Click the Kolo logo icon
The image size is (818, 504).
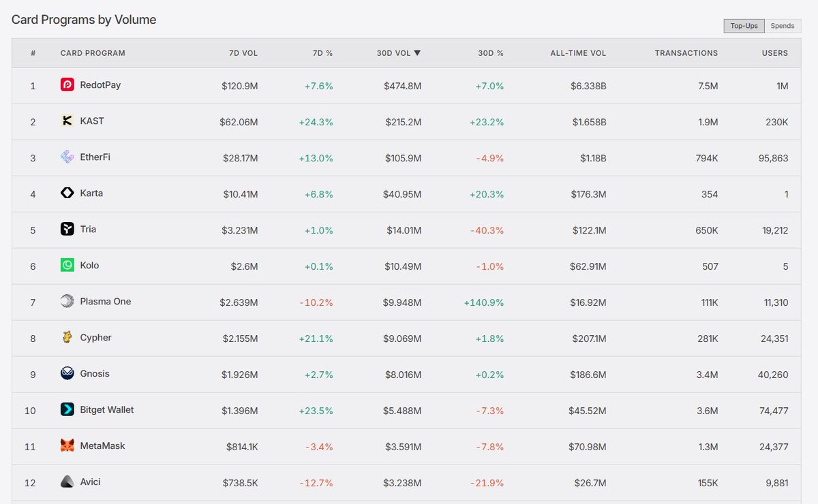(x=67, y=266)
